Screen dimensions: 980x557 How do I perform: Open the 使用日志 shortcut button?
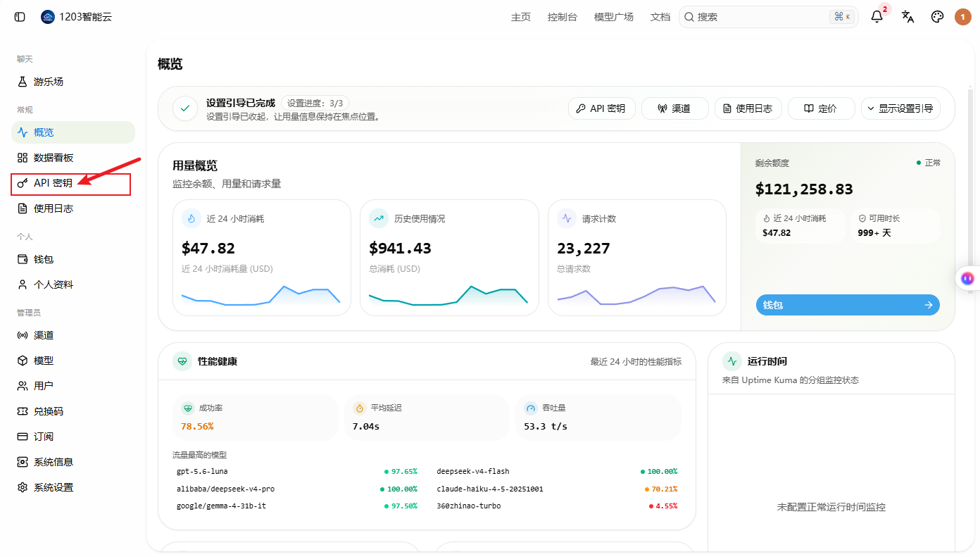748,108
